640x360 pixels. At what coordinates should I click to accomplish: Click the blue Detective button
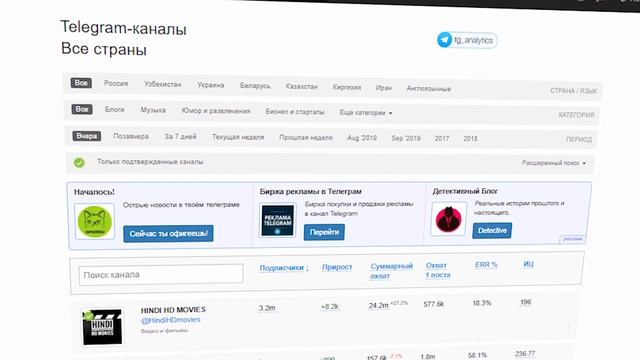point(492,231)
